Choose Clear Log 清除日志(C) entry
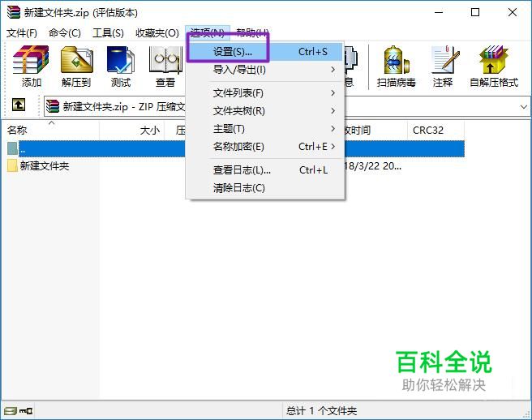Image resolution: width=532 pixels, height=420 pixels. (x=265, y=188)
